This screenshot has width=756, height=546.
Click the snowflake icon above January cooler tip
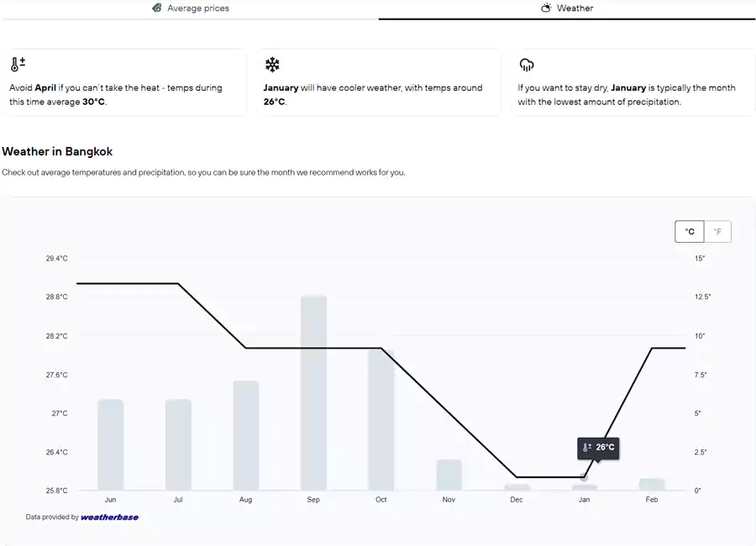pos(272,65)
